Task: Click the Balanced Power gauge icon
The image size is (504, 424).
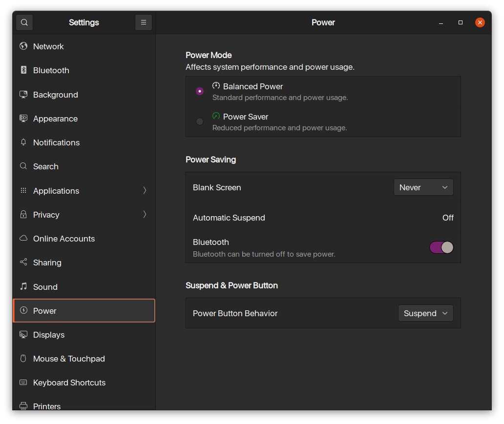Action: (216, 85)
